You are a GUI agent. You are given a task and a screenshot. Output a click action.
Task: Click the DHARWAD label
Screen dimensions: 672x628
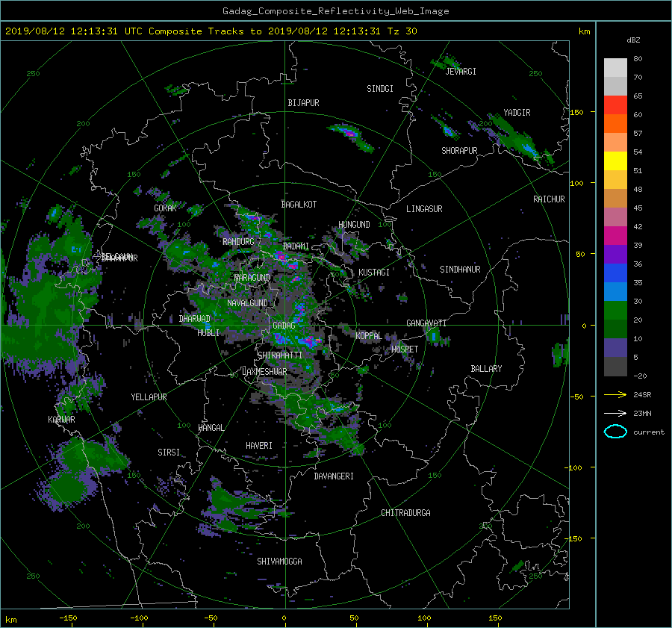coord(195,319)
